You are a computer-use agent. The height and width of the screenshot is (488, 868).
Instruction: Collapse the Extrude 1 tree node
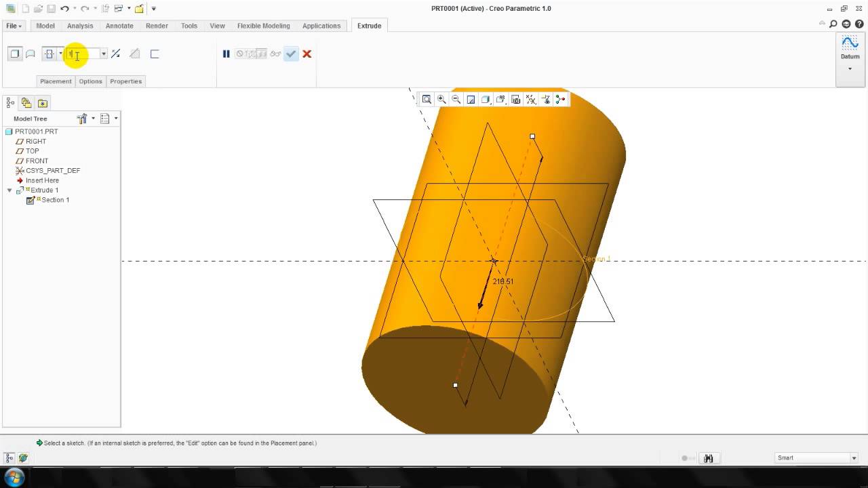coord(9,190)
